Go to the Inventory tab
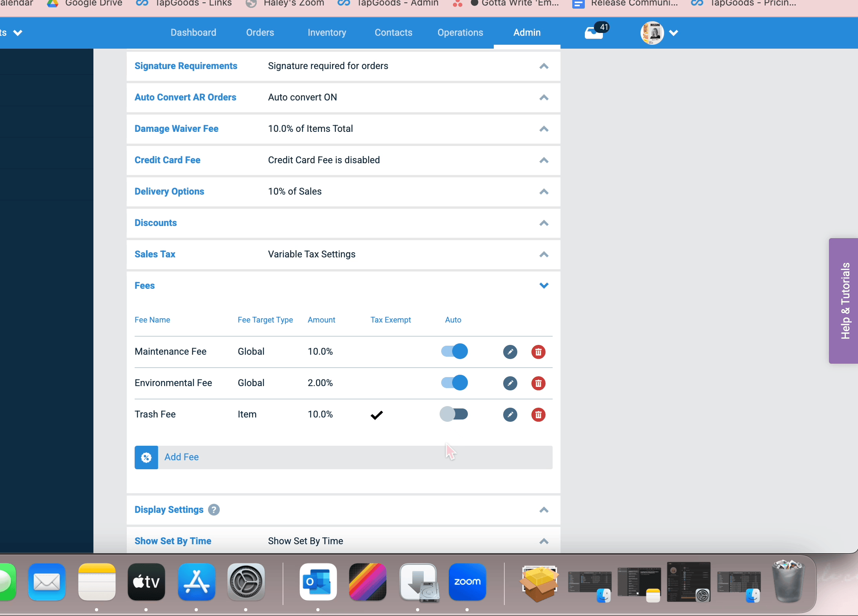 click(x=327, y=33)
